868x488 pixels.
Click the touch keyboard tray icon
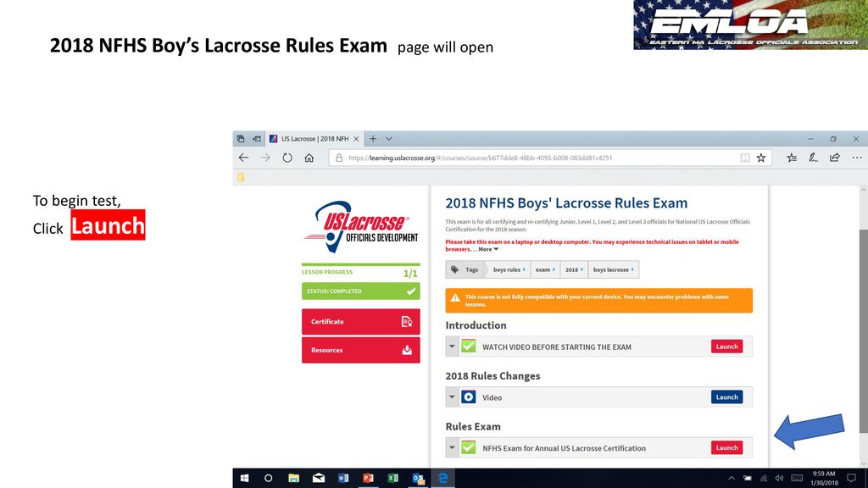point(797,478)
